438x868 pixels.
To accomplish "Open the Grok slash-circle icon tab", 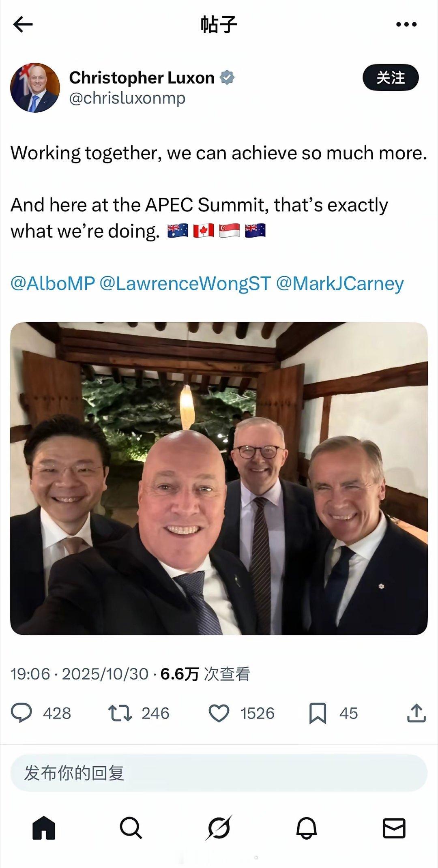I will click(x=219, y=827).
